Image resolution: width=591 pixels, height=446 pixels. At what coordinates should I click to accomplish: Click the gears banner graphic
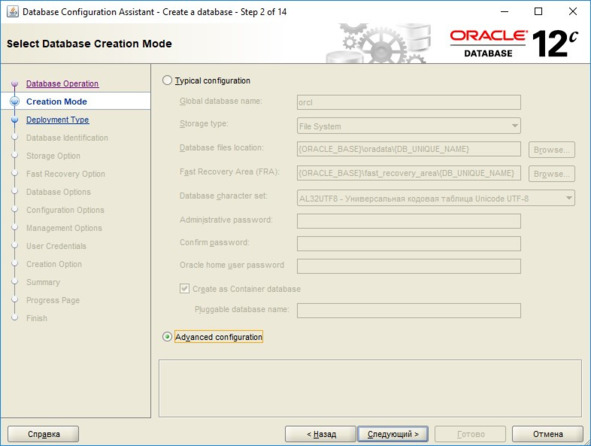378,43
